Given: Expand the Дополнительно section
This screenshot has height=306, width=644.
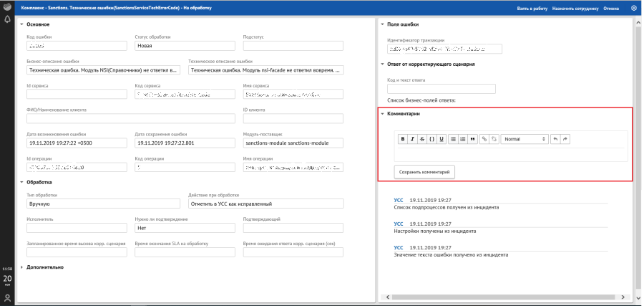Looking at the screenshot, I should tap(22, 267).
